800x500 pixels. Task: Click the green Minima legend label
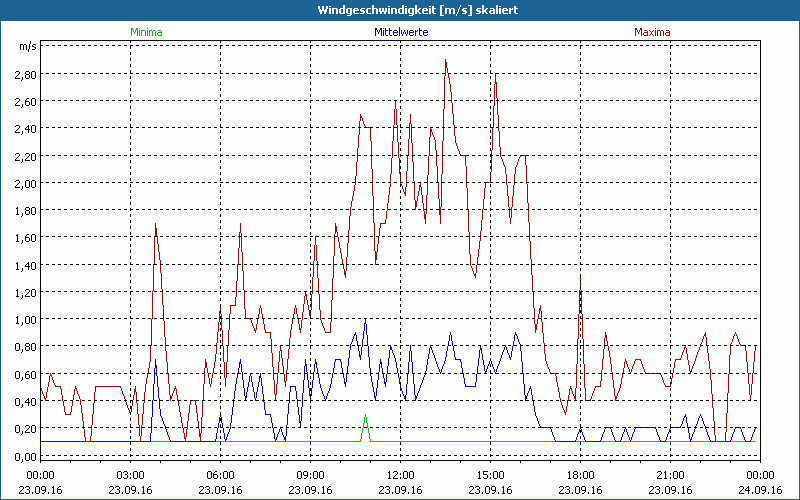(145, 32)
